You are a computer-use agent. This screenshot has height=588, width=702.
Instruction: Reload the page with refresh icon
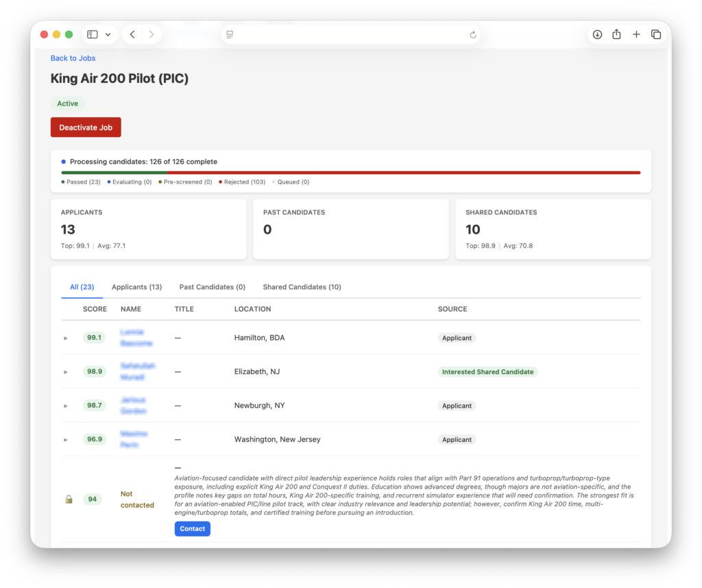tap(473, 34)
